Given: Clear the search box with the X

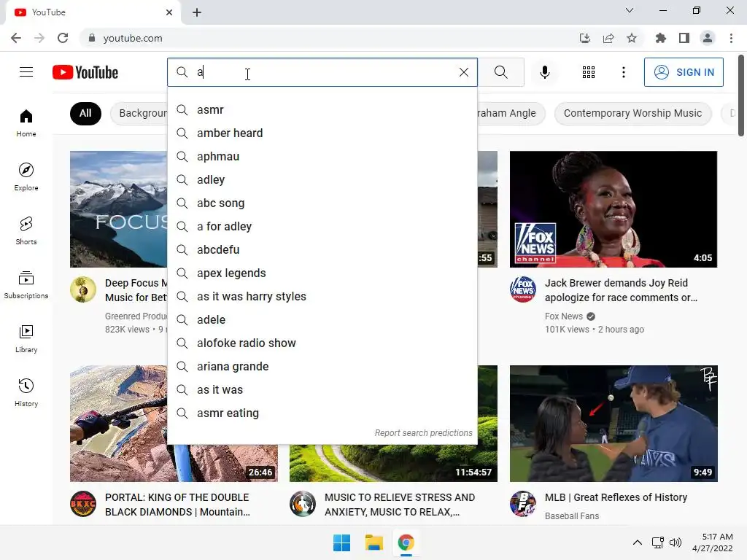Looking at the screenshot, I should tap(463, 72).
